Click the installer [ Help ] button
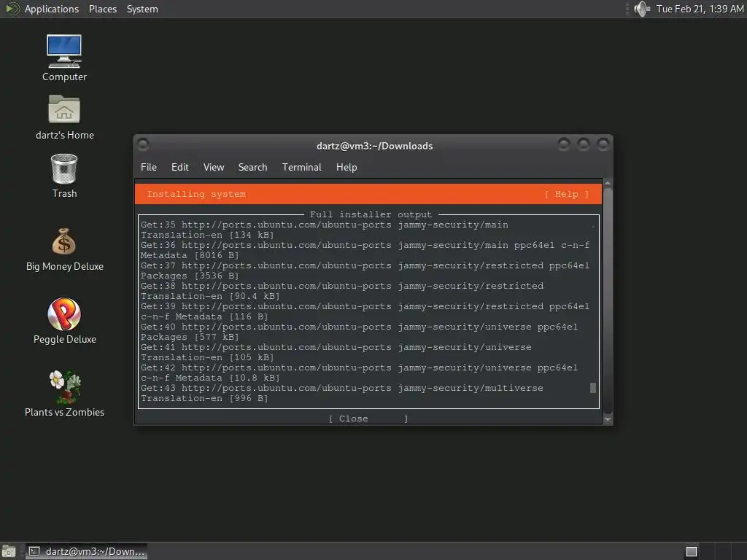The image size is (747, 560). pyautogui.click(x=566, y=194)
